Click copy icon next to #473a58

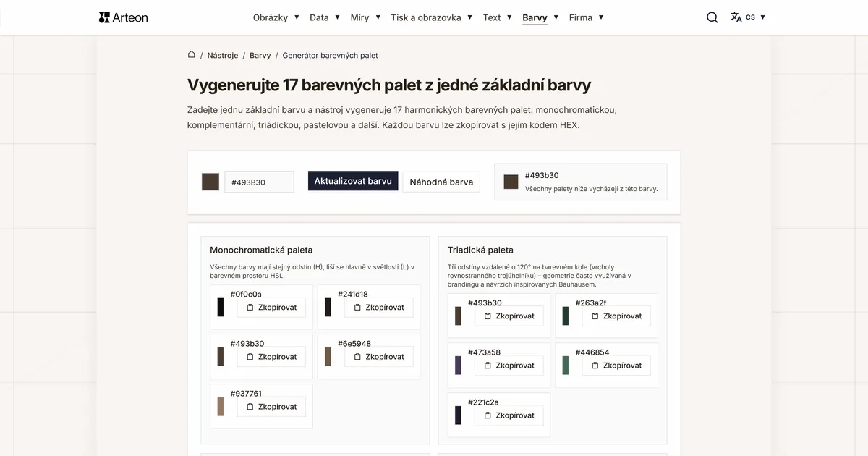488,366
